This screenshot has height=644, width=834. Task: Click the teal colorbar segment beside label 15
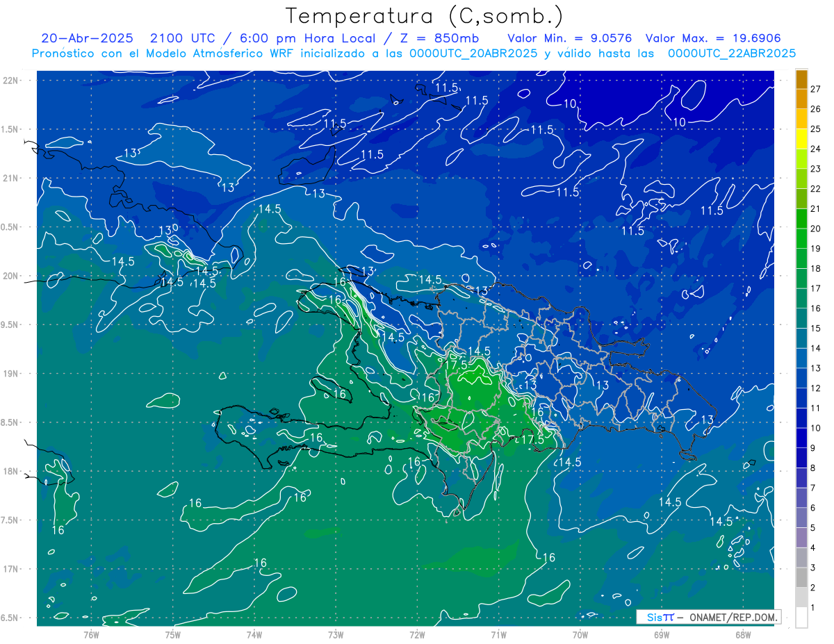point(801,318)
